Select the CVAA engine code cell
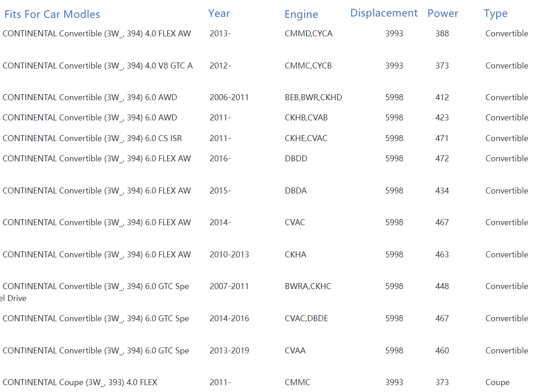Screen dimensions: 543x392 point(295,351)
